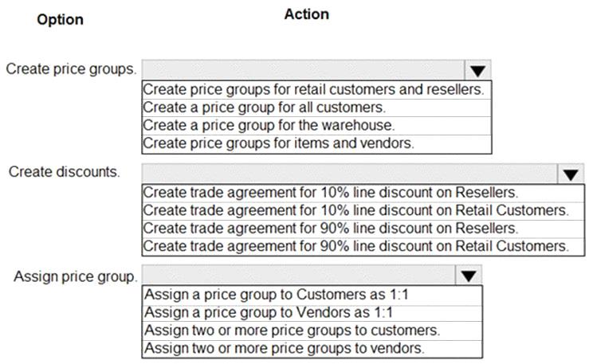This screenshot has height=364, width=589.
Task: Open the Assign price group dropdown arrow
Action: [x=469, y=275]
